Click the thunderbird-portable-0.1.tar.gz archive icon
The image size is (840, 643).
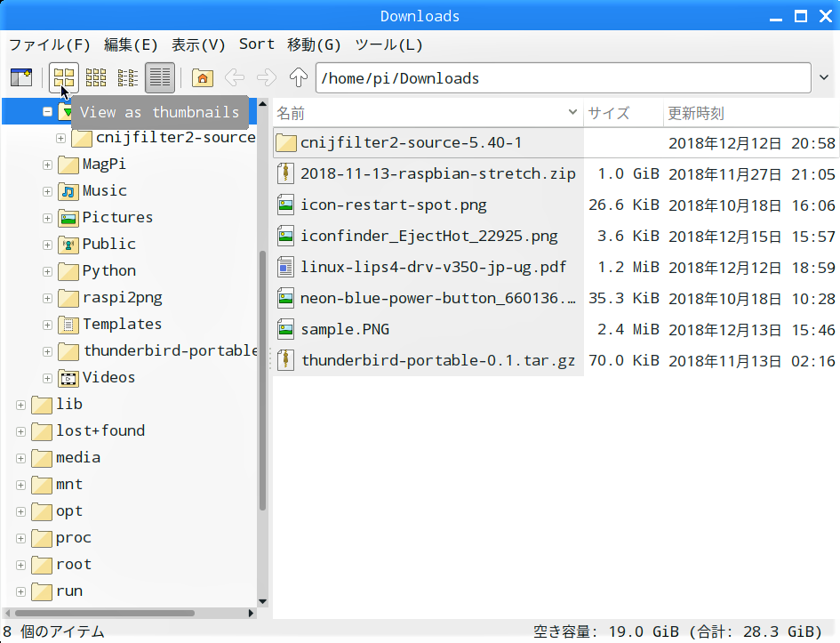[286, 360]
